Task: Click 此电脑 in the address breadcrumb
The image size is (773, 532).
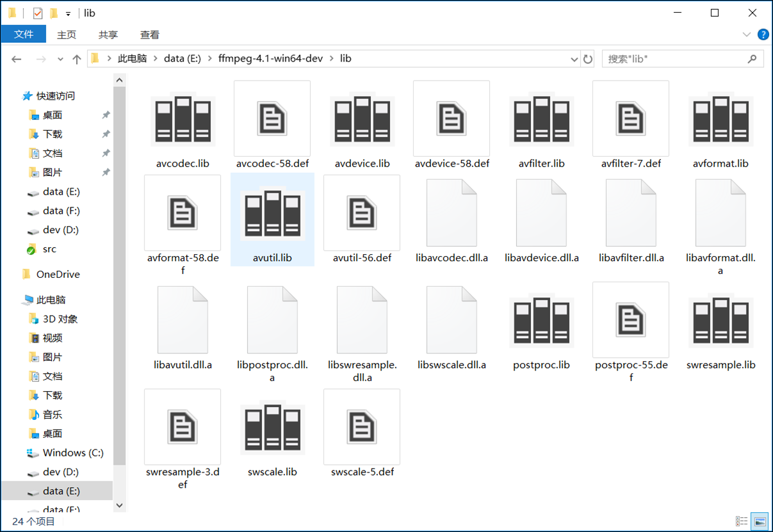Action: [132, 58]
